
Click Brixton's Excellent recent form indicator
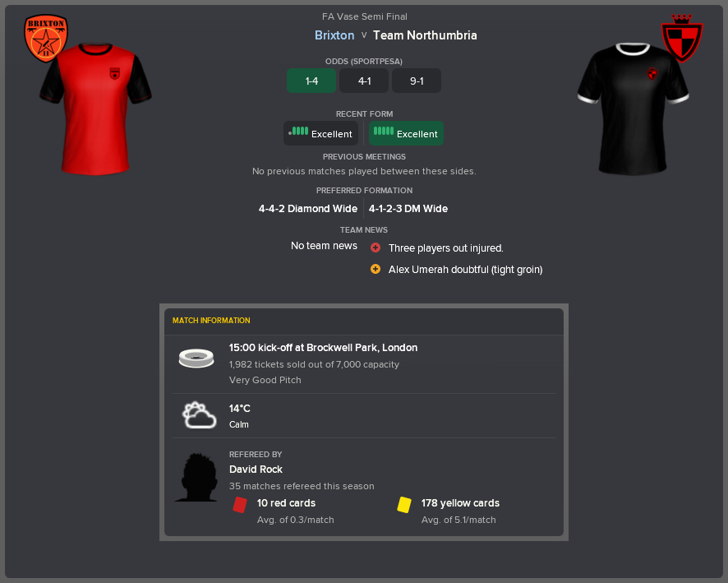[320, 133]
